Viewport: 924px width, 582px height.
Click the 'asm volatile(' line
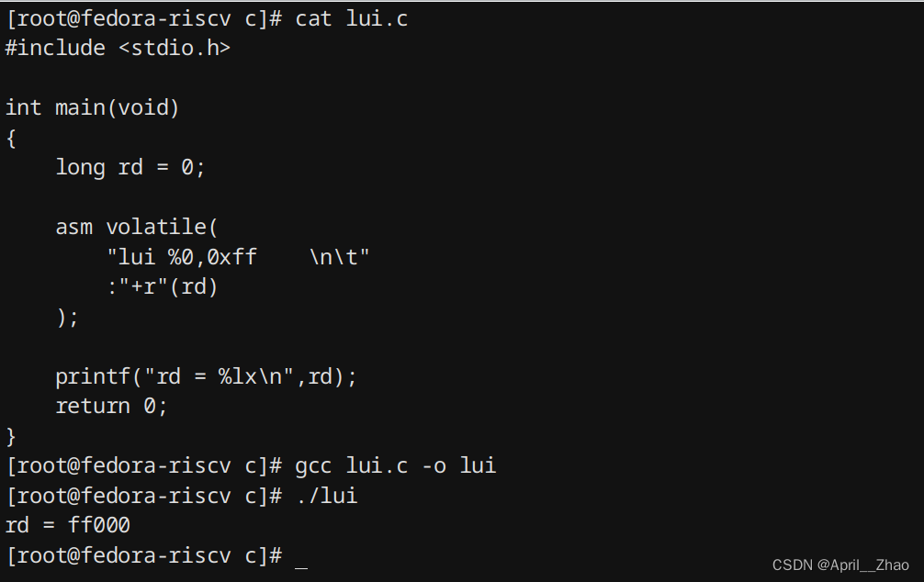click(x=137, y=227)
